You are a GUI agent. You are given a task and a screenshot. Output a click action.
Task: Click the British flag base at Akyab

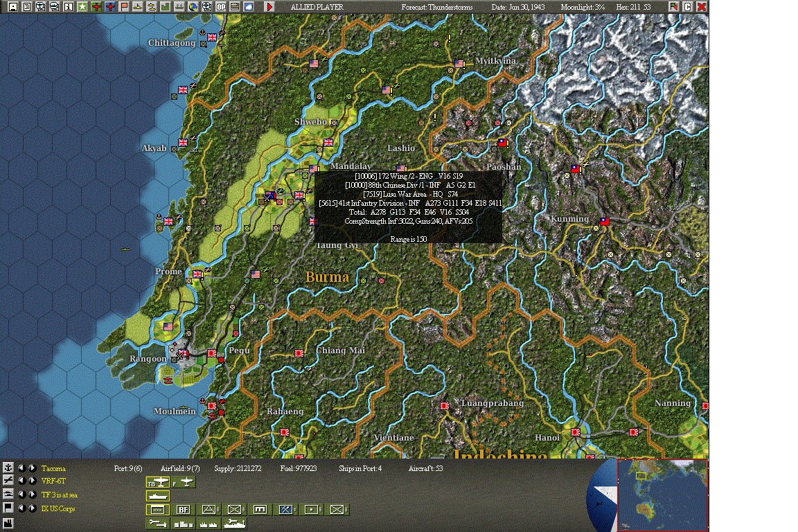point(183,143)
